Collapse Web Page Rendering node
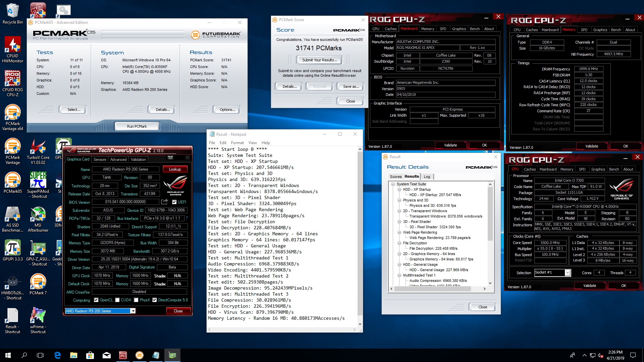This screenshot has height=362, width=644. point(400,232)
